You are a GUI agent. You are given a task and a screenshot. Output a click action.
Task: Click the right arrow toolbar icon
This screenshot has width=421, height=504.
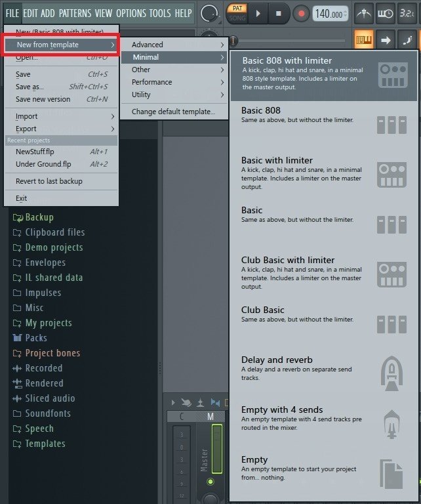tap(386, 40)
